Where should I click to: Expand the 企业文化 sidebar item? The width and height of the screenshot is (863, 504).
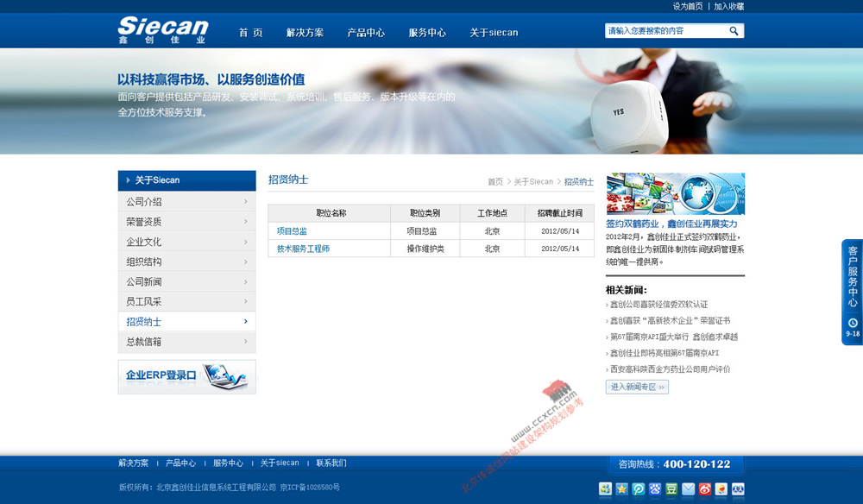186,241
